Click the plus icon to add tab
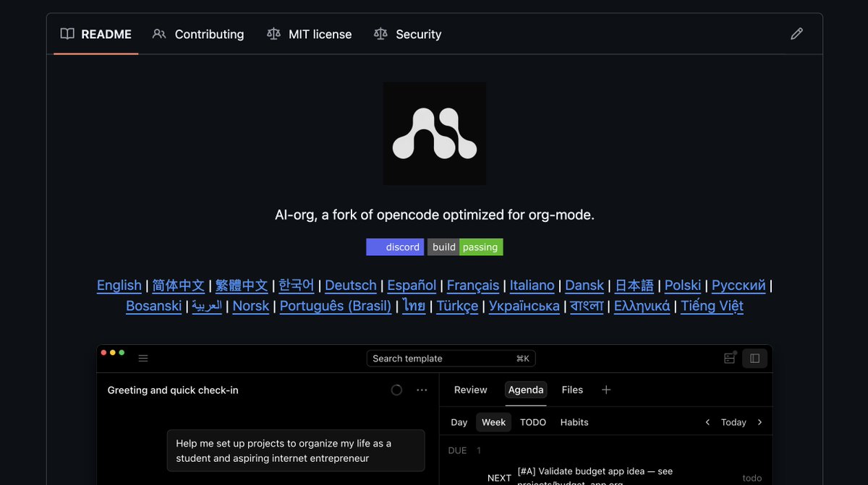The image size is (868, 485). click(x=606, y=390)
